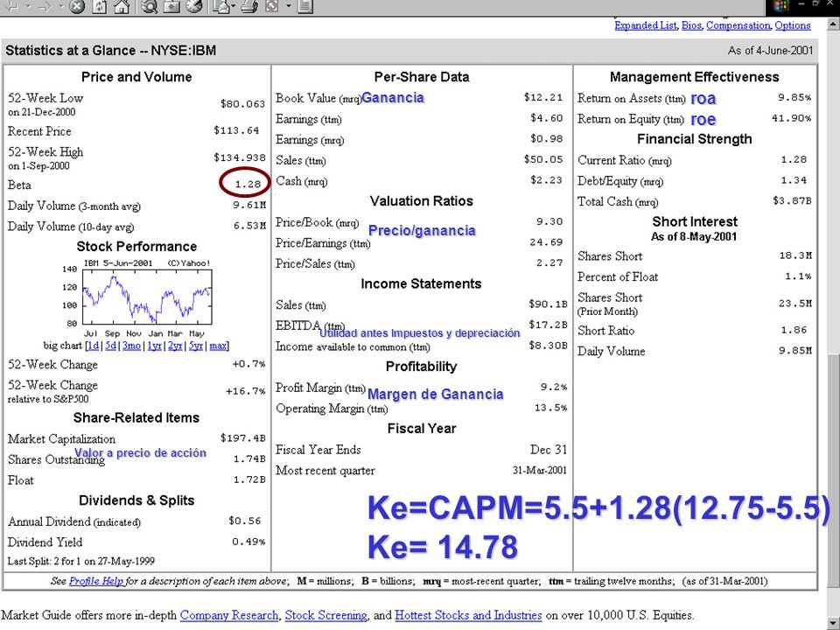
Task: Select the max big chart link
Action: pyautogui.click(x=218, y=346)
